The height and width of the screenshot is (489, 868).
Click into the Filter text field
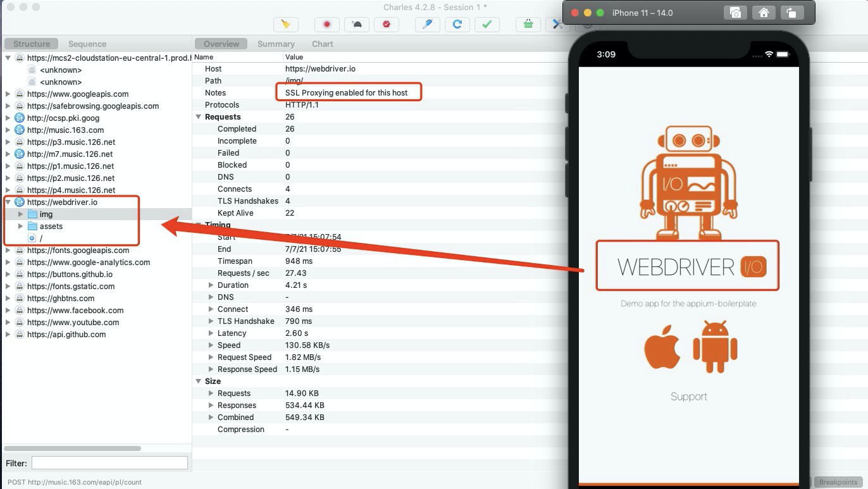pos(109,463)
